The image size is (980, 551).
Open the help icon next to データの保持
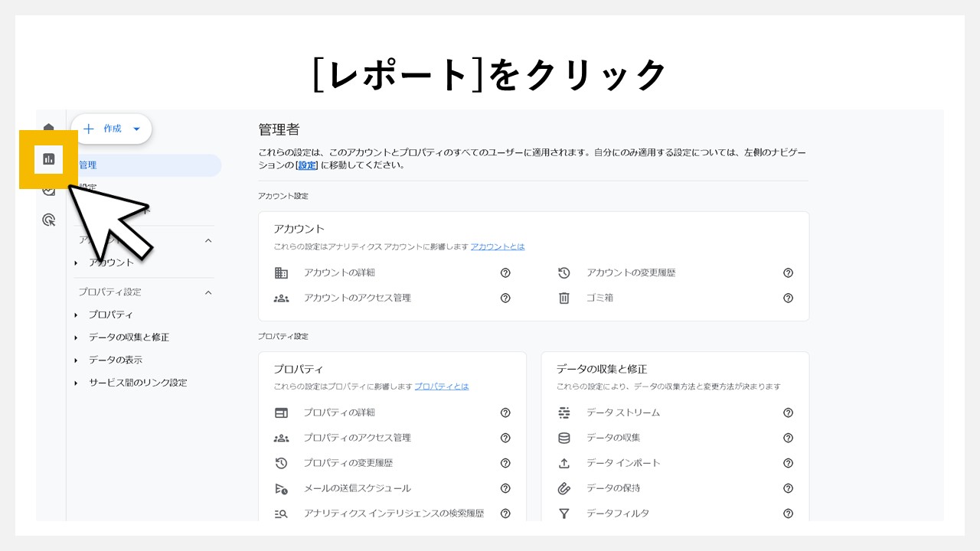point(788,487)
